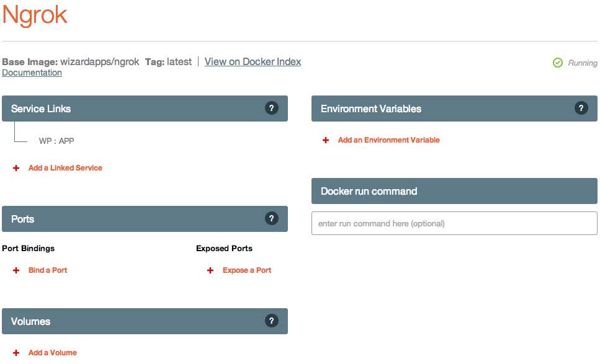
Task: Click the plus icon beside Add an Environment Variable
Action: [x=326, y=140]
